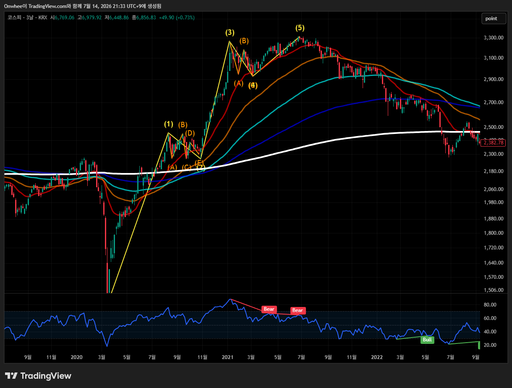Click the 2,180.00 price axis label
This screenshot has width=512, height=388.
[x=494, y=171]
